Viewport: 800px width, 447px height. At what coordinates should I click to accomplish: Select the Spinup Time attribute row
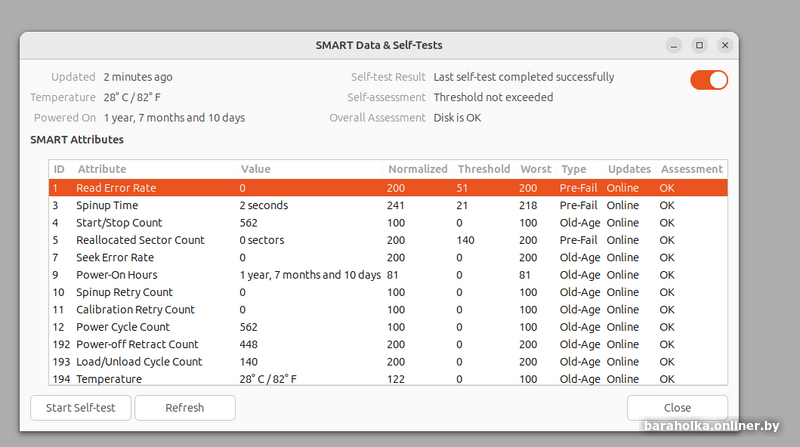coord(106,205)
